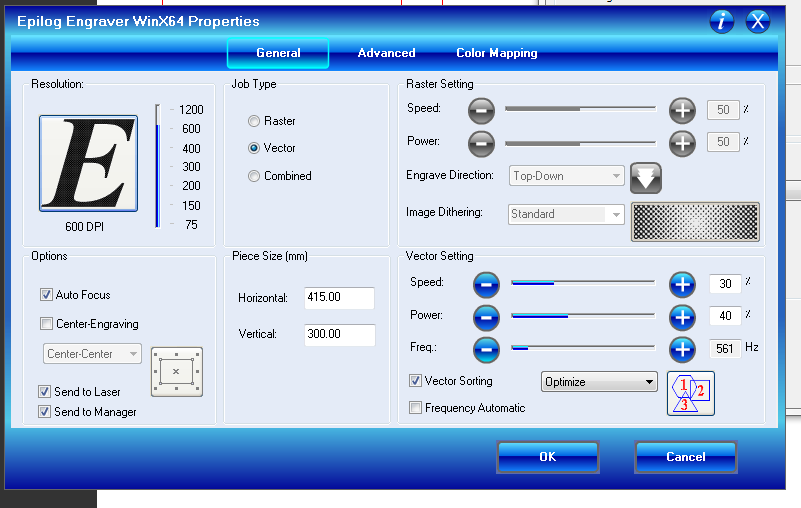Click the vector sorting order 1-2-3 icon
801x508 pixels.
[691, 394]
